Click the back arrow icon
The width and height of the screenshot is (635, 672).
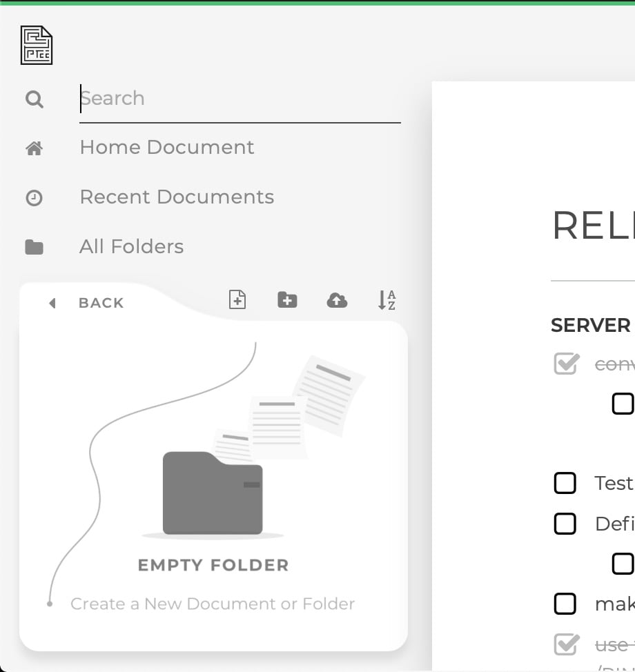click(x=52, y=304)
